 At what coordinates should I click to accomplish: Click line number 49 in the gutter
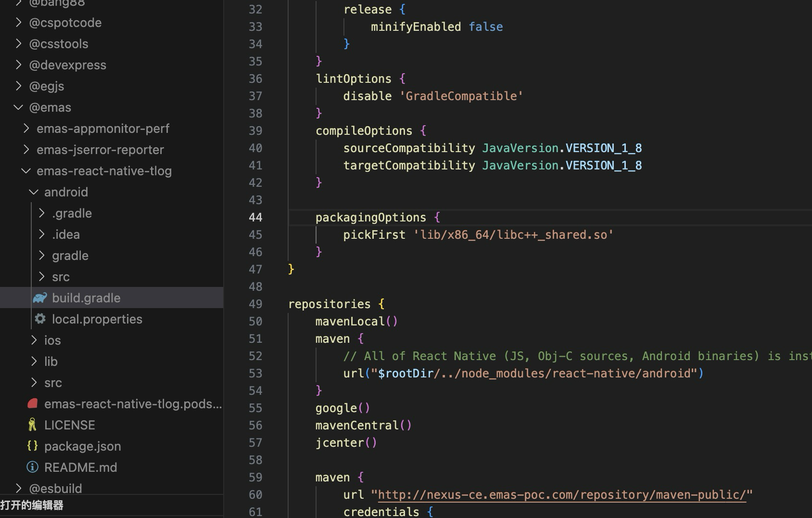pos(255,304)
